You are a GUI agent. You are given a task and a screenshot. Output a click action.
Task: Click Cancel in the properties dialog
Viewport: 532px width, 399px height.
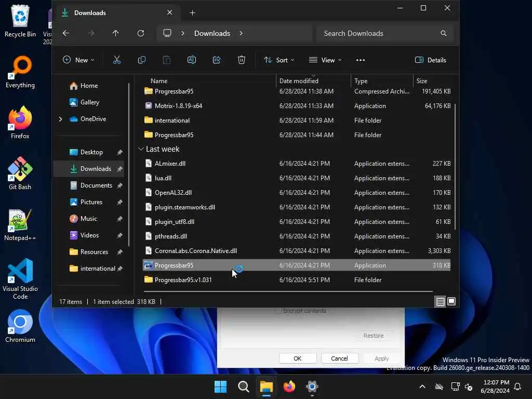click(340, 358)
